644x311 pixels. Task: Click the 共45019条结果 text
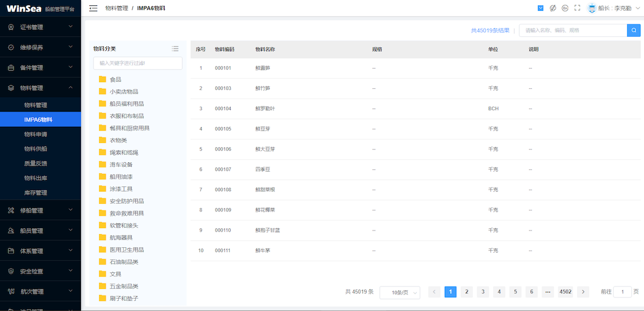pyautogui.click(x=490, y=30)
